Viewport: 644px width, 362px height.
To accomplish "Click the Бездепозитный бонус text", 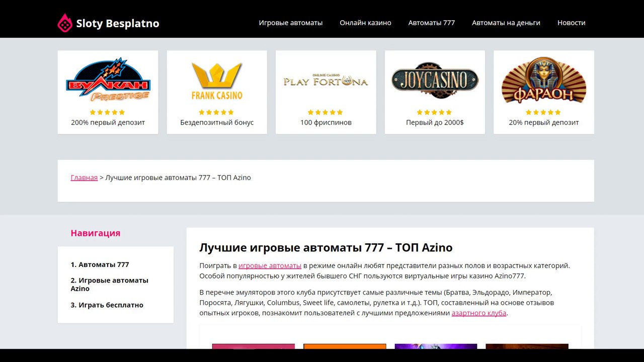I will (217, 123).
